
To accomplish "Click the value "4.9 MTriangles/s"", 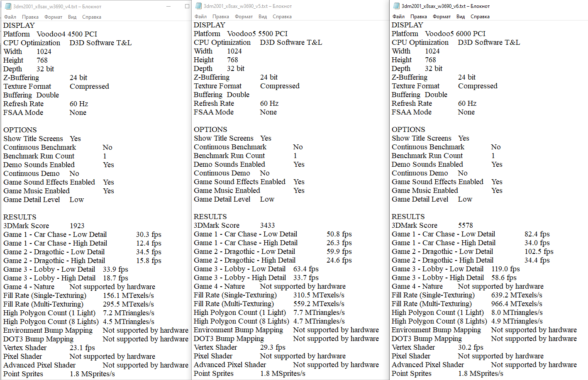I will click(517, 321).
